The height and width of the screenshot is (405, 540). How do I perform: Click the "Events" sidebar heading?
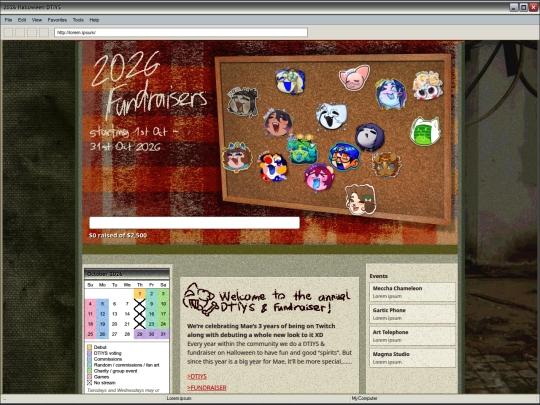[x=378, y=276]
